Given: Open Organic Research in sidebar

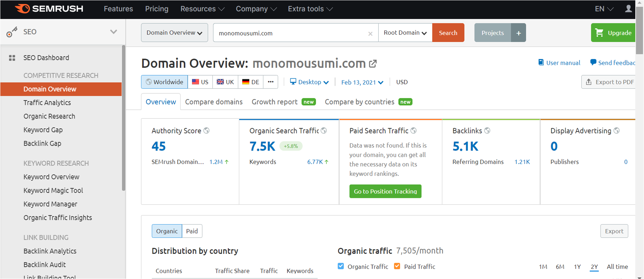Looking at the screenshot, I should pos(49,116).
